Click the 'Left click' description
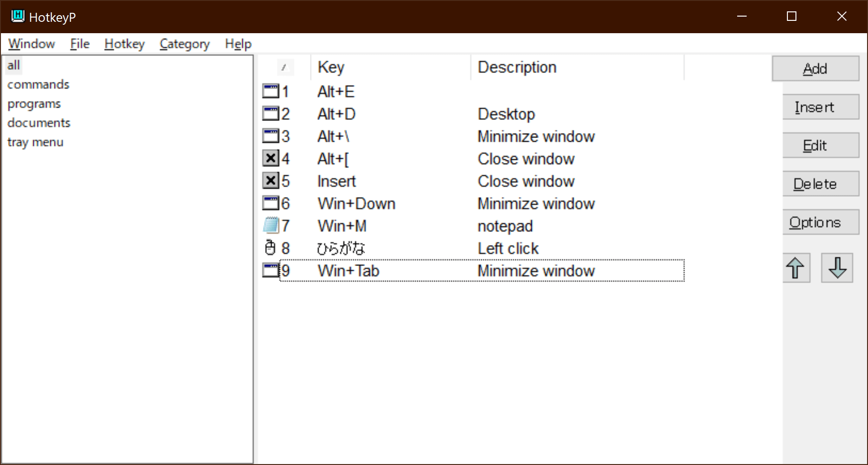The width and height of the screenshot is (868, 465). tap(508, 248)
